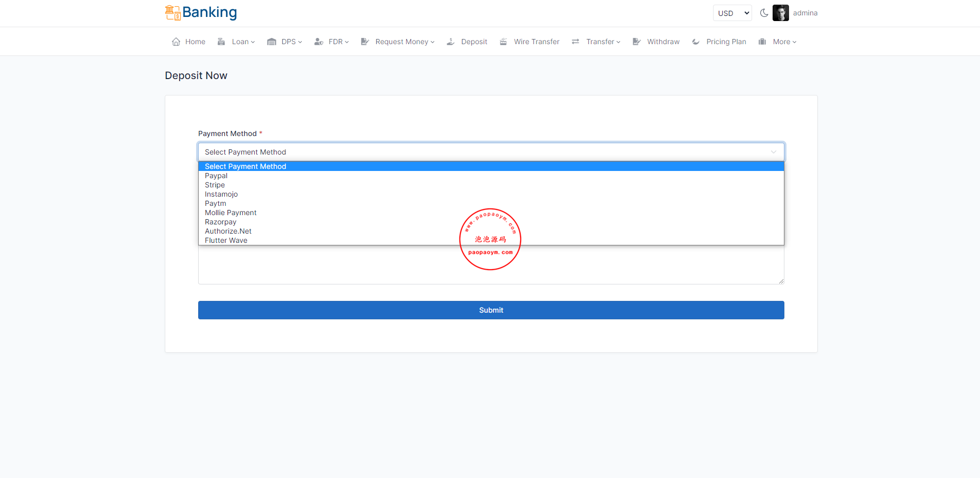This screenshot has width=980, height=478.
Task: Click the DPS bank icon
Action: [x=272, y=42]
